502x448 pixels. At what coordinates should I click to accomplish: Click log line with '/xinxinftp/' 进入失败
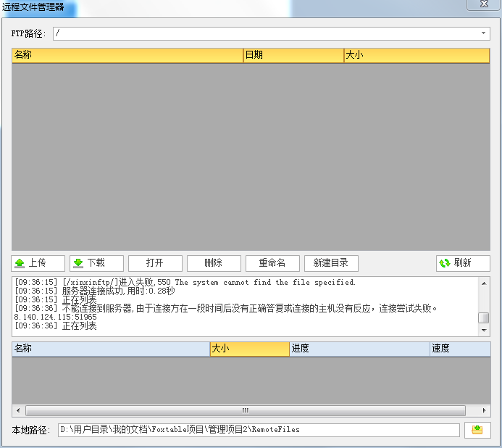185,282
